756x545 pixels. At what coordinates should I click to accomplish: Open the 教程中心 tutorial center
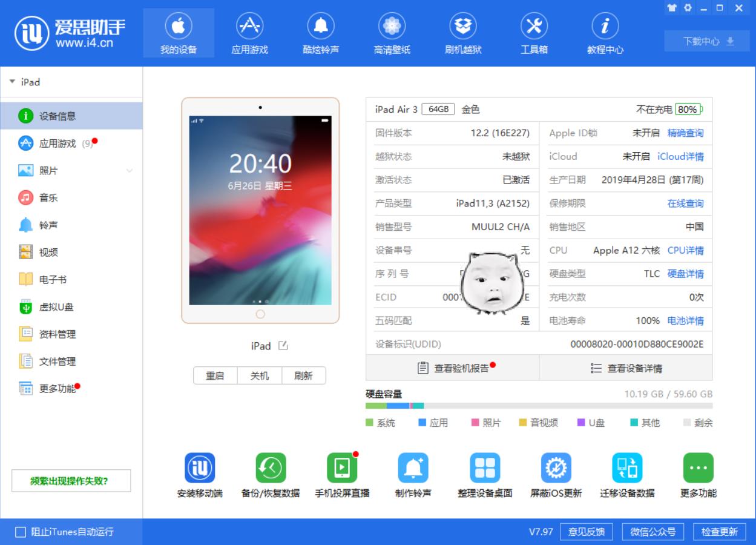click(605, 31)
